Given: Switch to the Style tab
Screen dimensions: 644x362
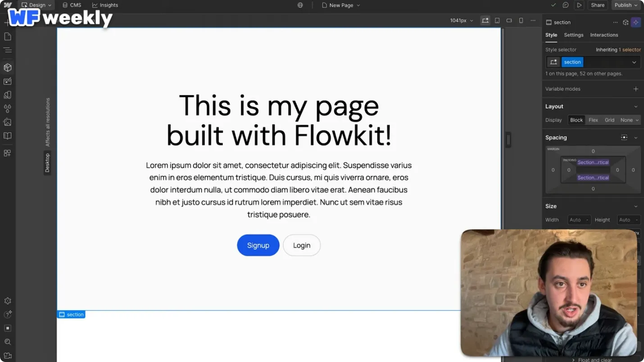Looking at the screenshot, I should (x=551, y=35).
